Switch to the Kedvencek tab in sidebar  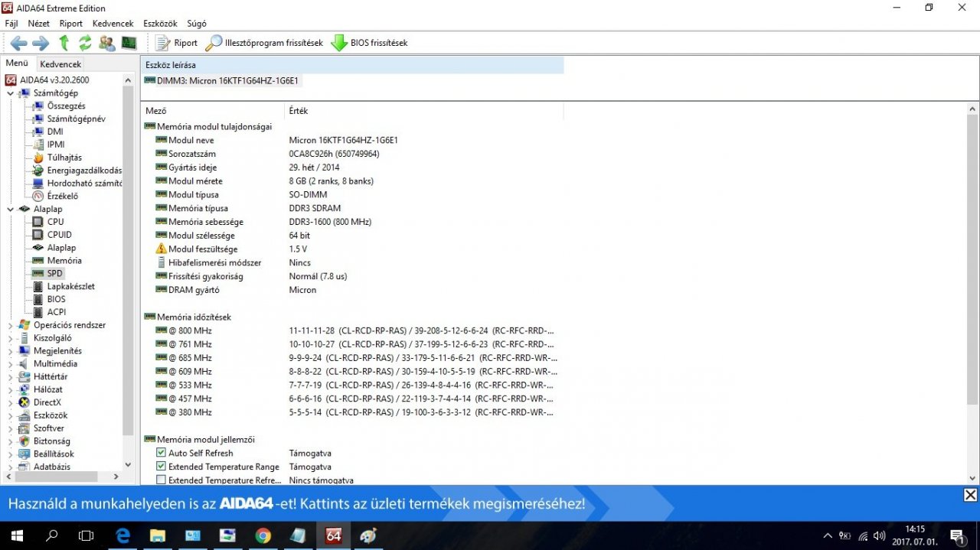click(x=60, y=64)
